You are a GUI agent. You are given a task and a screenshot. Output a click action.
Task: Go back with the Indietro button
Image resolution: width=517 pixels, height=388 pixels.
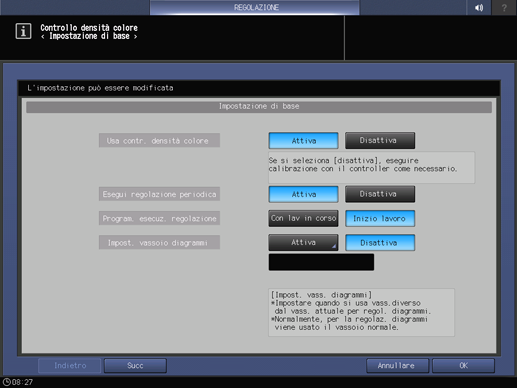point(70,366)
